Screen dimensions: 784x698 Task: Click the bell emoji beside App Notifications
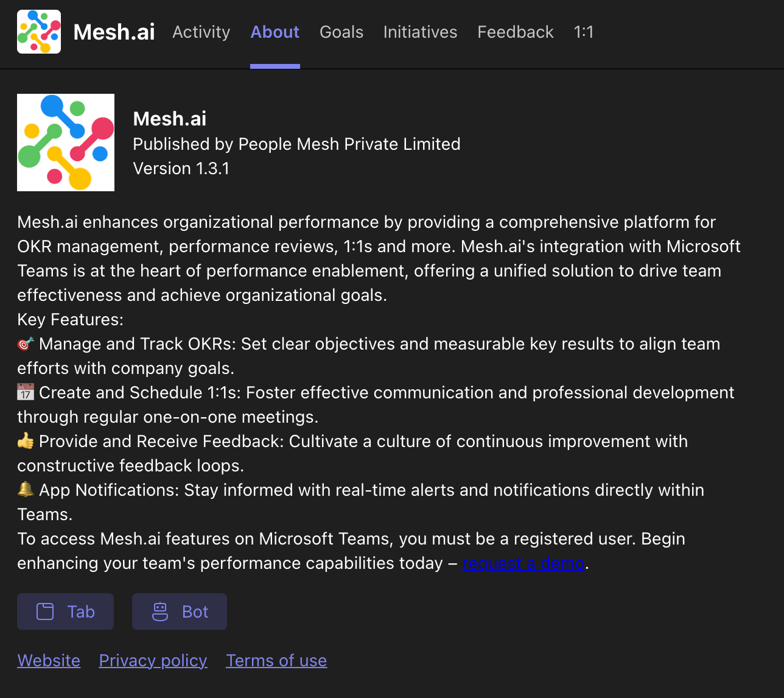point(25,489)
